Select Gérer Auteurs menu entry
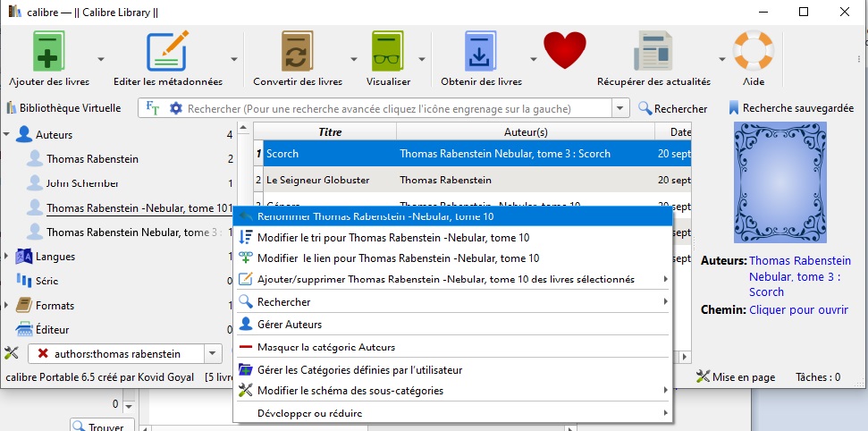Screen dimensions: 868x431 tap(452, 324)
